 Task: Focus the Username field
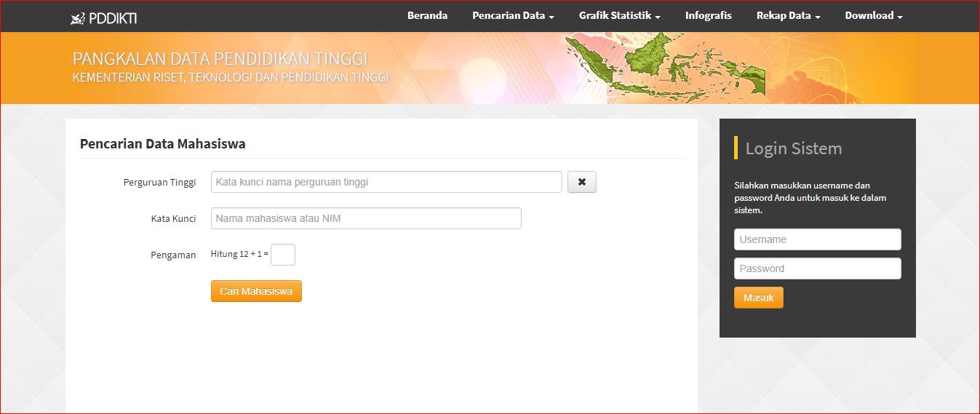(818, 239)
